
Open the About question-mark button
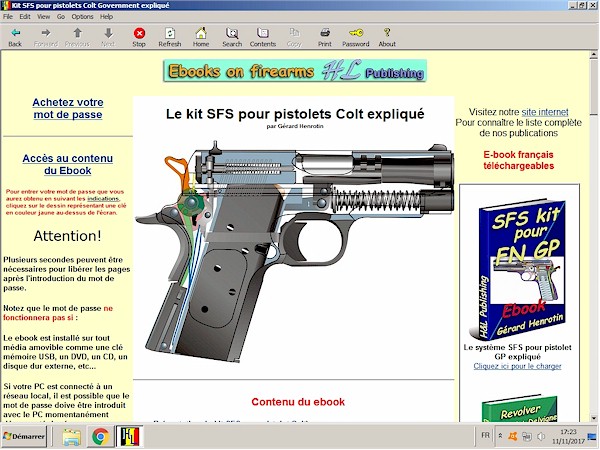click(x=387, y=37)
